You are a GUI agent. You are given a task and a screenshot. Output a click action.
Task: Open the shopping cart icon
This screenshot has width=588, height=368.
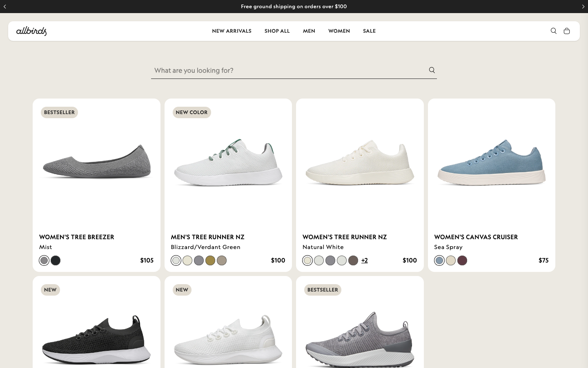(x=566, y=31)
